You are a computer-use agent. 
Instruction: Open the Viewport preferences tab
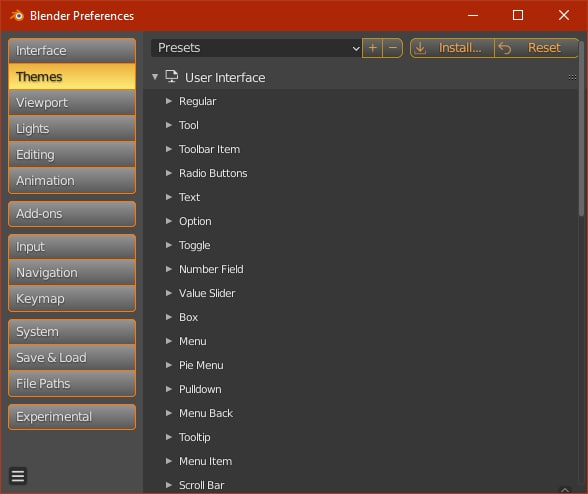pos(72,102)
